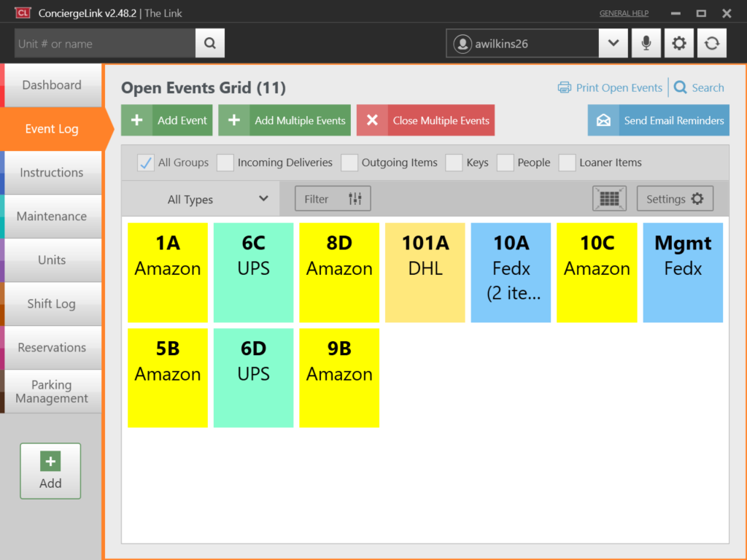The width and height of the screenshot is (747, 560).
Task: Click the ConciergeLink CL logo icon
Action: (23, 13)
